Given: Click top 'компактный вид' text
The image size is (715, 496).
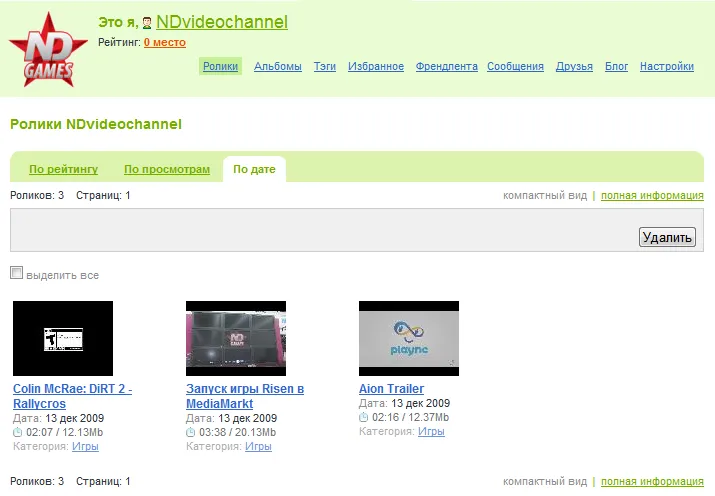Looking at the screenshot, I should [x=545, y=196].
